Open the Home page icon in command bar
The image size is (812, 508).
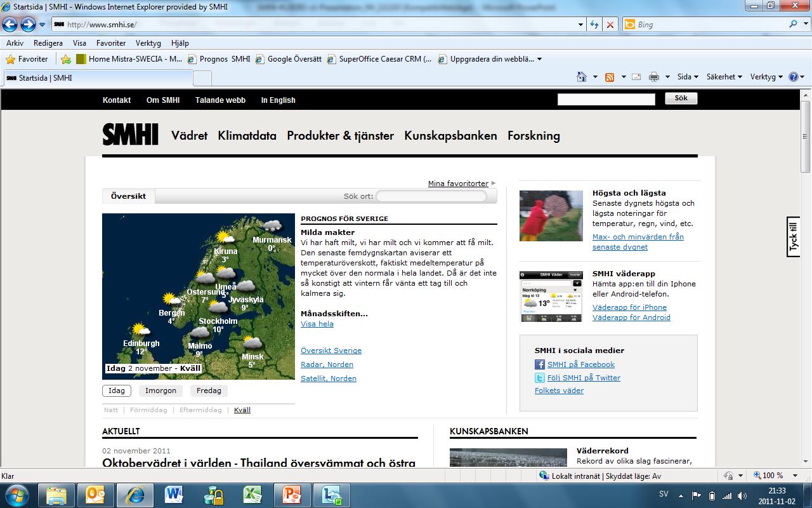tap(582, 77)
